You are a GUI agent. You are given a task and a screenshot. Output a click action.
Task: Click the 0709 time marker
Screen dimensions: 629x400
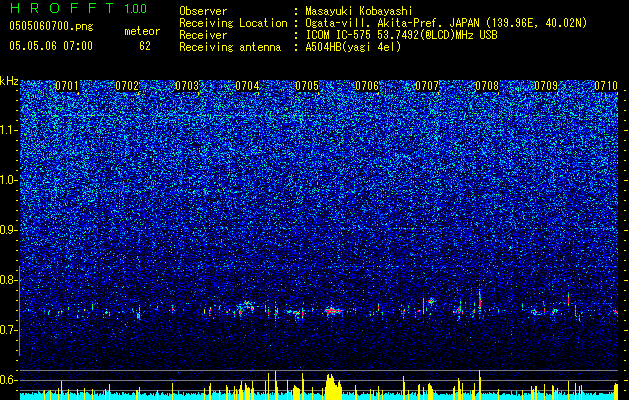point(546,86)
